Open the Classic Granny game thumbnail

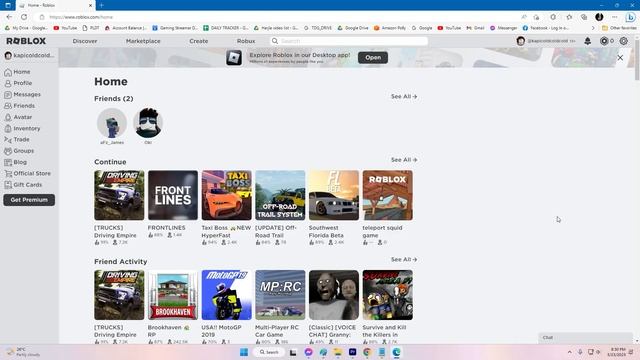(x=334, y=295)
